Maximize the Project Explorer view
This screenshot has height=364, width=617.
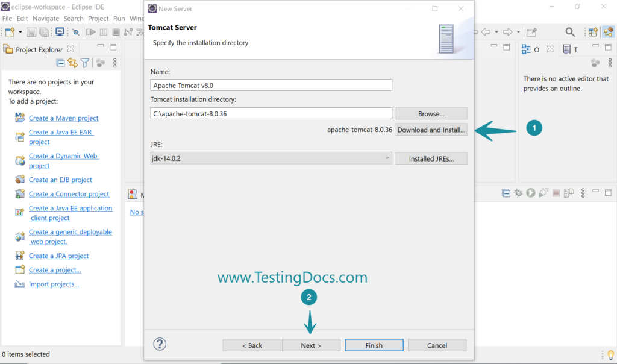(x=112, y=46)
